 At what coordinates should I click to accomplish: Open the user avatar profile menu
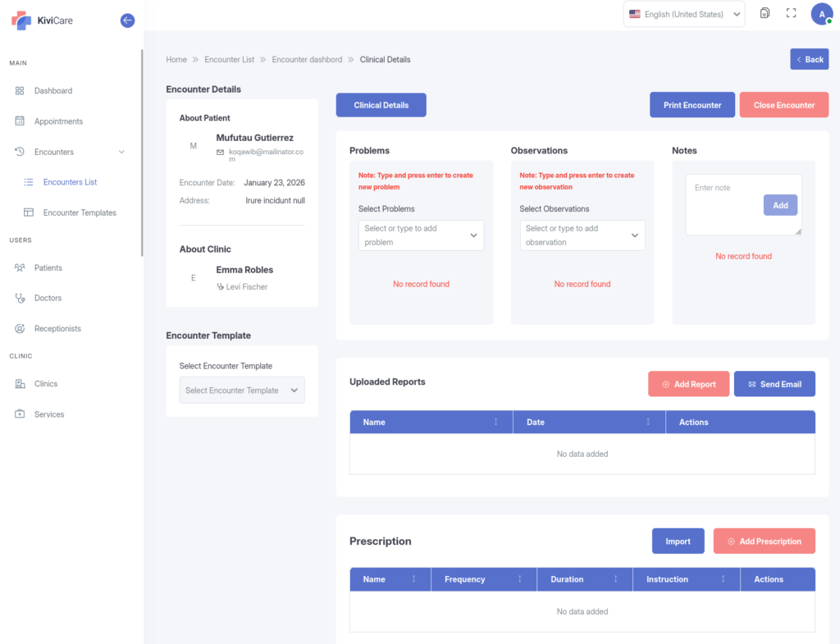(821, 14)
